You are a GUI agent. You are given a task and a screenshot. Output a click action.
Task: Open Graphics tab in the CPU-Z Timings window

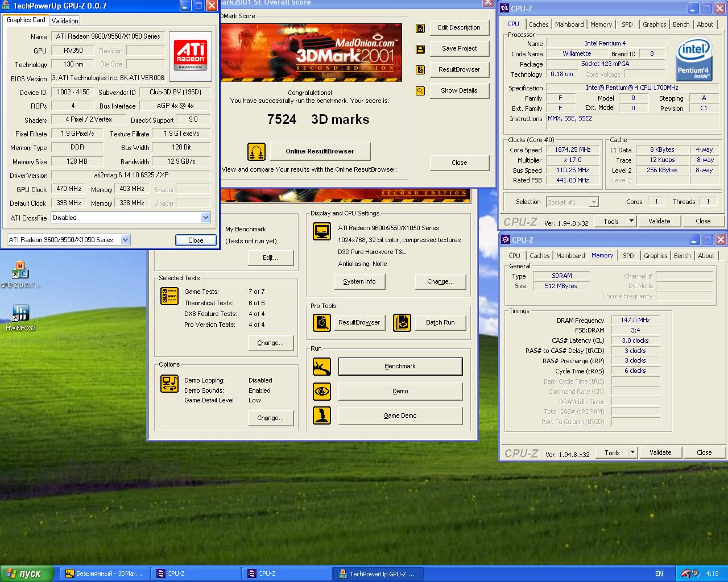point(656,256)
